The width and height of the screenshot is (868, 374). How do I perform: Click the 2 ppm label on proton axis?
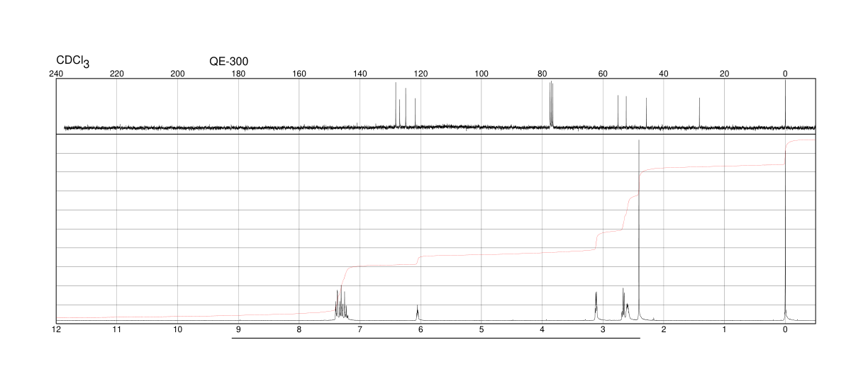664,330
